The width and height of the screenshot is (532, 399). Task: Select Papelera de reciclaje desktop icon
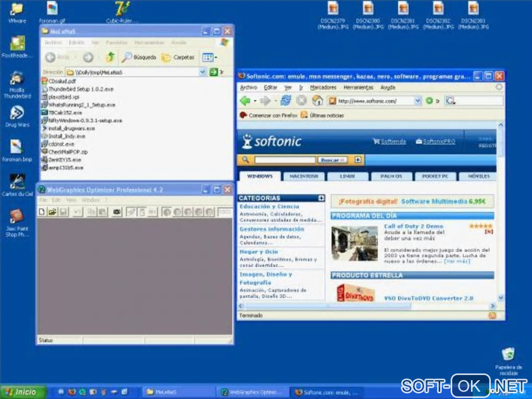(508, 361)
